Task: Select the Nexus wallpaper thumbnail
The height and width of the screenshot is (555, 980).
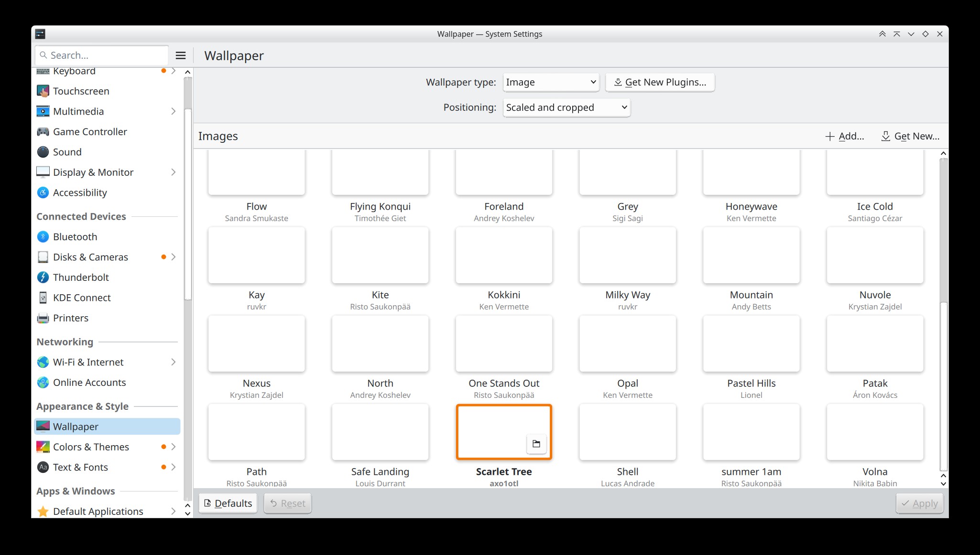Action: [257, 343]
